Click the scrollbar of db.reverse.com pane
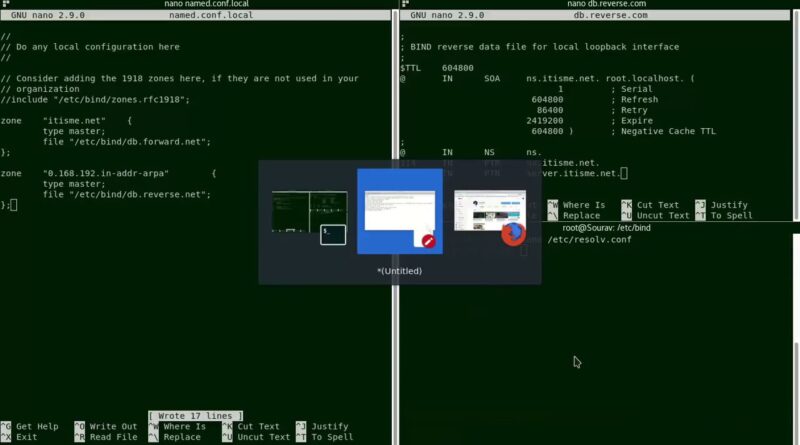Viewport: 800px width, 445px height. click(x=796, y=115)
